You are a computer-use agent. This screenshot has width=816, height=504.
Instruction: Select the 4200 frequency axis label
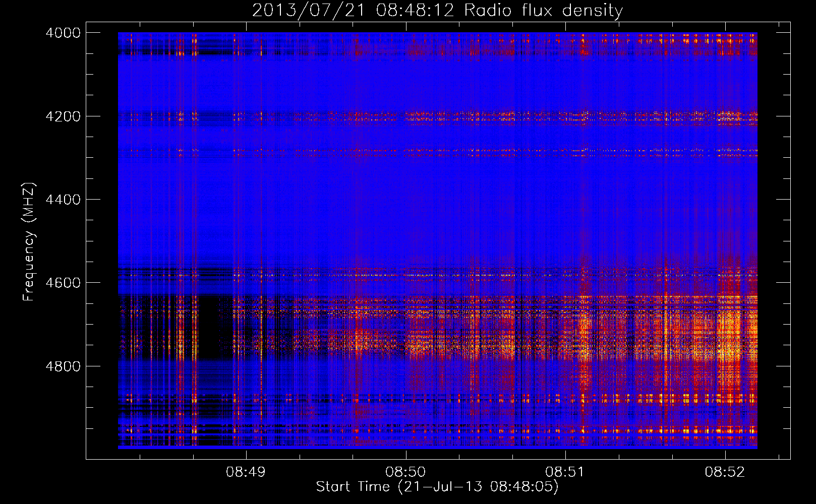tap(63, 116)
